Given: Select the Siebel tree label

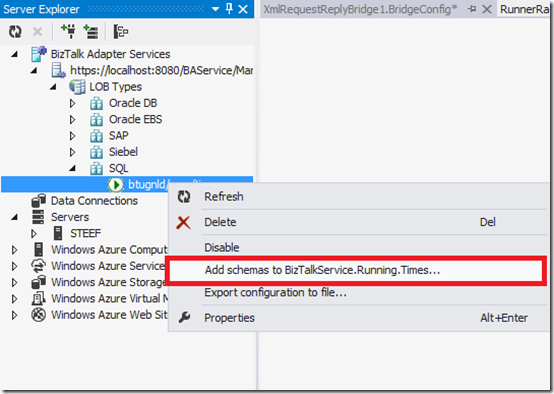Looking at the screenshot, I should coord(123,152).
